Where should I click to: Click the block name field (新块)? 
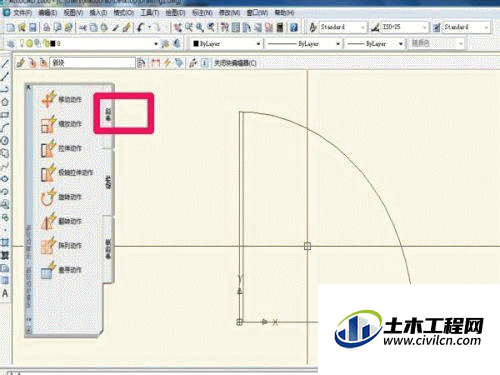[x=92, y=63]
